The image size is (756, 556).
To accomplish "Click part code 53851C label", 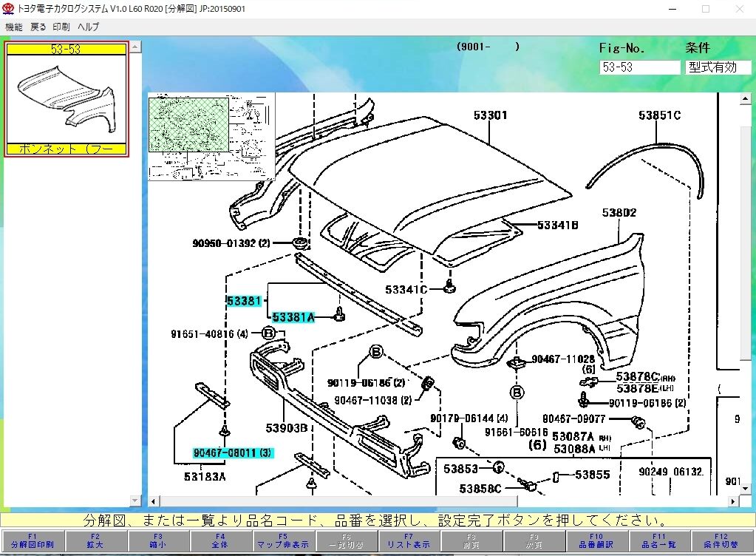I will point(659,115).
